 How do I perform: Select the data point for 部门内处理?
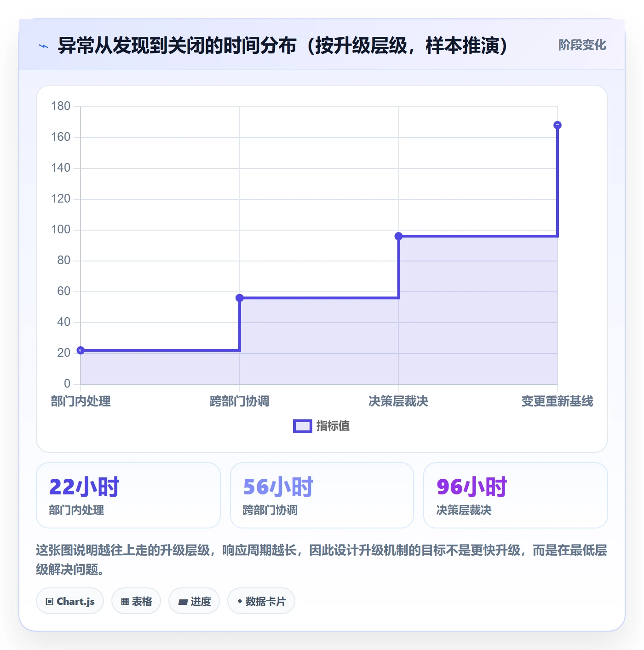point(80,350)
